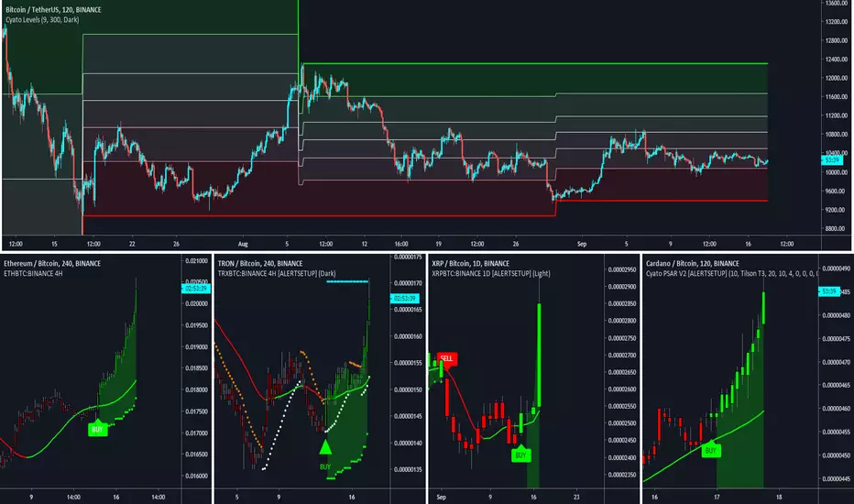Click 0.00000480 on Cardano price axis

pyautogui.click(x=836, y=315)
